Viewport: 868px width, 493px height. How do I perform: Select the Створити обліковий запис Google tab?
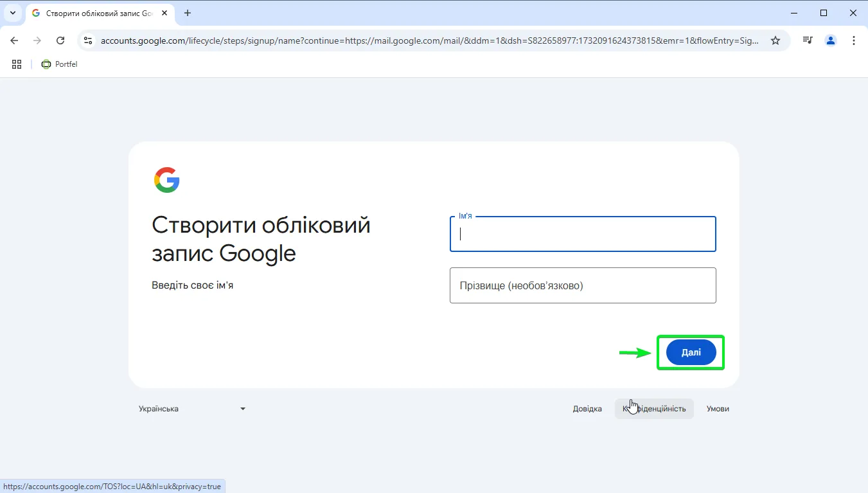point(100,13)
